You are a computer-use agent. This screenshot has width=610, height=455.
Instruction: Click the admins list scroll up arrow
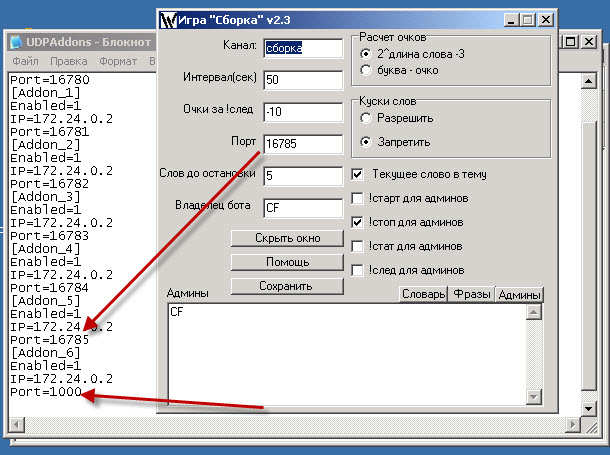click(x=533, y=312)
